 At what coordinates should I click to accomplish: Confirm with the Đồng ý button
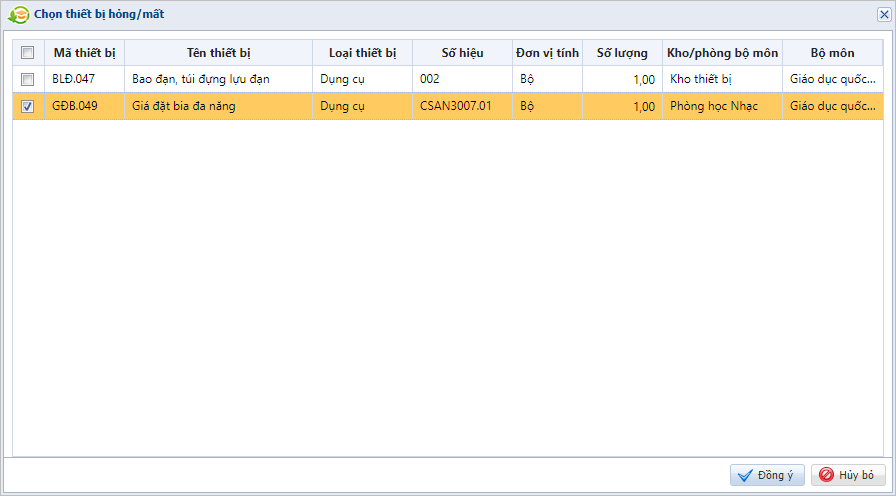(767, 475)
